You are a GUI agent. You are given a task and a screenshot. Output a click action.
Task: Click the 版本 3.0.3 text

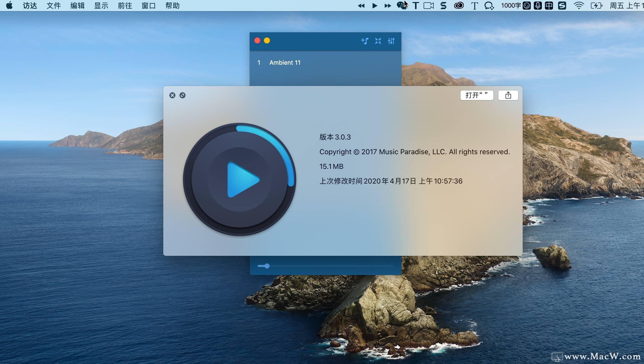335,137
